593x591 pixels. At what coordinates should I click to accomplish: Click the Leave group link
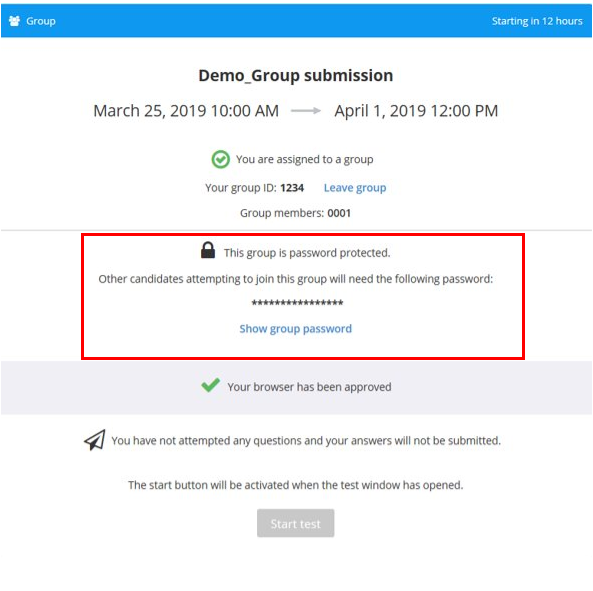click(355, 188)
